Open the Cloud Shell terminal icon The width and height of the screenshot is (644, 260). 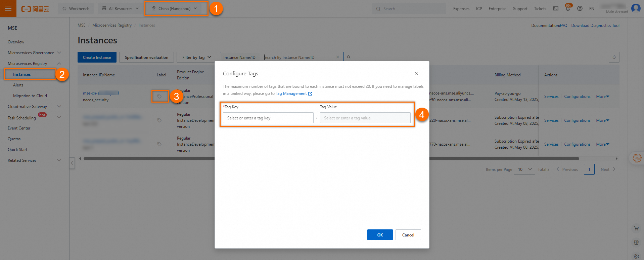(x=556, y=8)
